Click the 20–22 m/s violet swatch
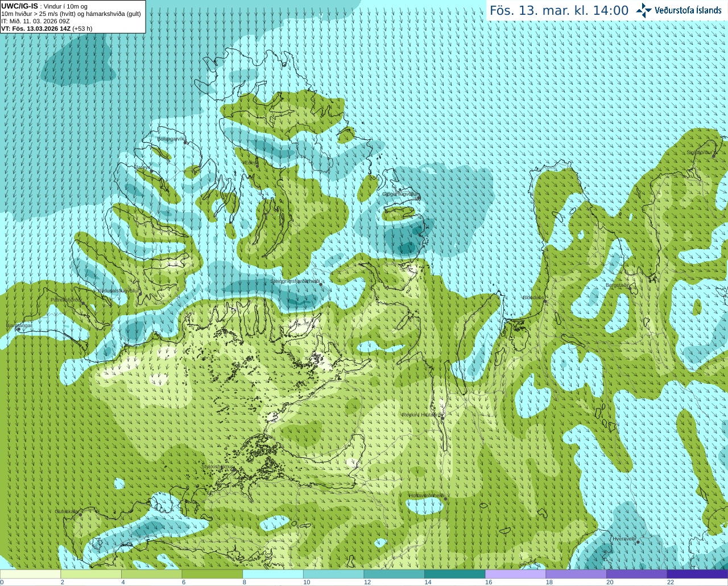This screenshot has height=586, width=728. 637,574
